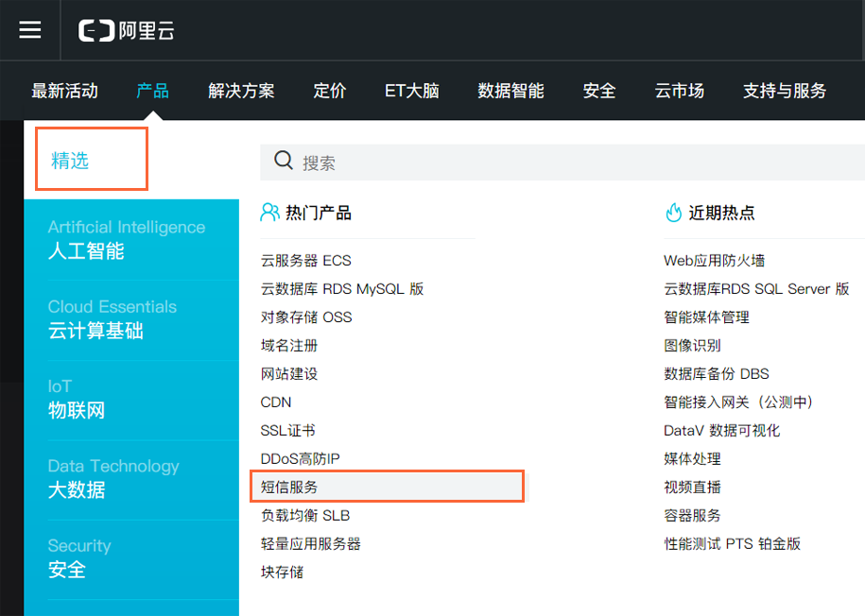
Task: Click the 近期热点 flame icon
Action: point(674,213)
